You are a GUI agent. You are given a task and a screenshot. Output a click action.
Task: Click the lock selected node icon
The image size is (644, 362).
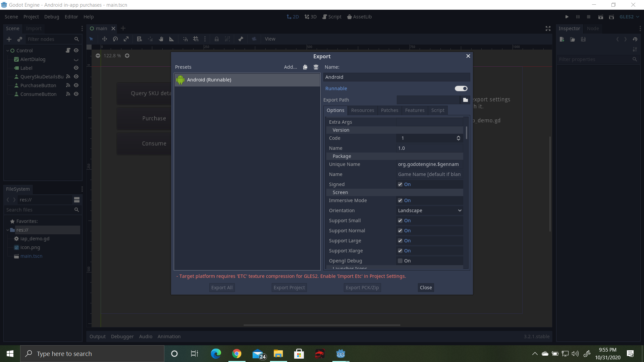[x=217, y=39]
